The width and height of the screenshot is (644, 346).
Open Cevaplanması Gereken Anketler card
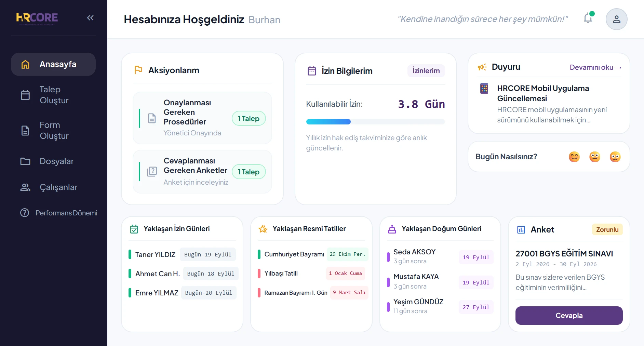[202, 172]
